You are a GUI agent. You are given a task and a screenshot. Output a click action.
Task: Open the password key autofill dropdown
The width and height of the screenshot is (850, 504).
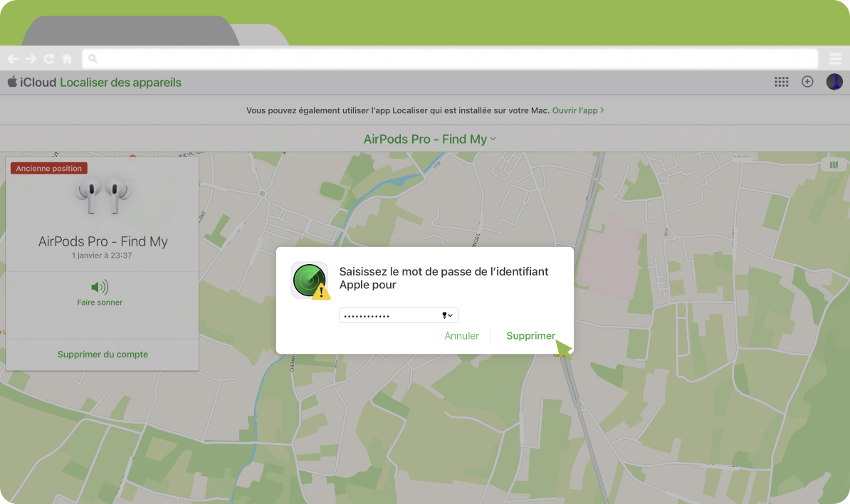coord(447,315)
